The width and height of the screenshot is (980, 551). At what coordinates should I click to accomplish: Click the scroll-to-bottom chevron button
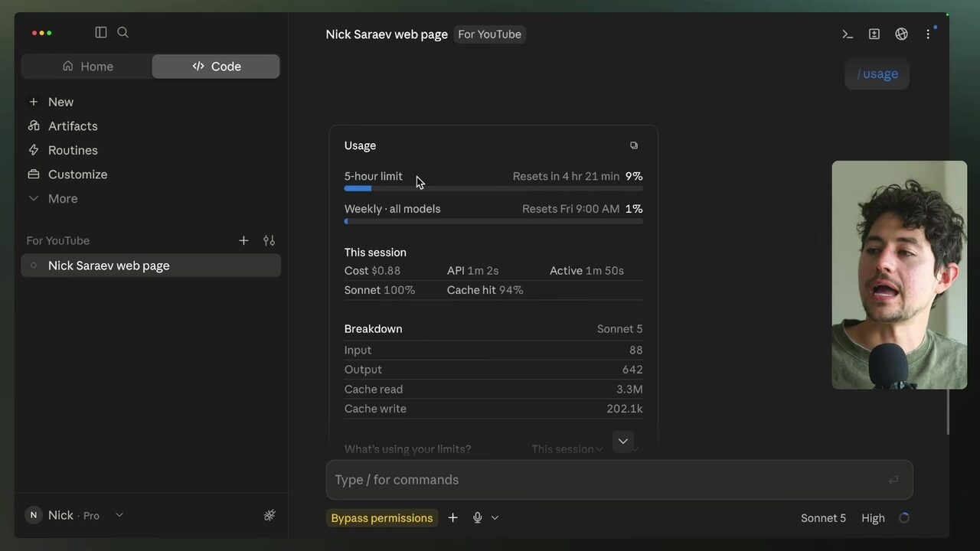[623, 441]
